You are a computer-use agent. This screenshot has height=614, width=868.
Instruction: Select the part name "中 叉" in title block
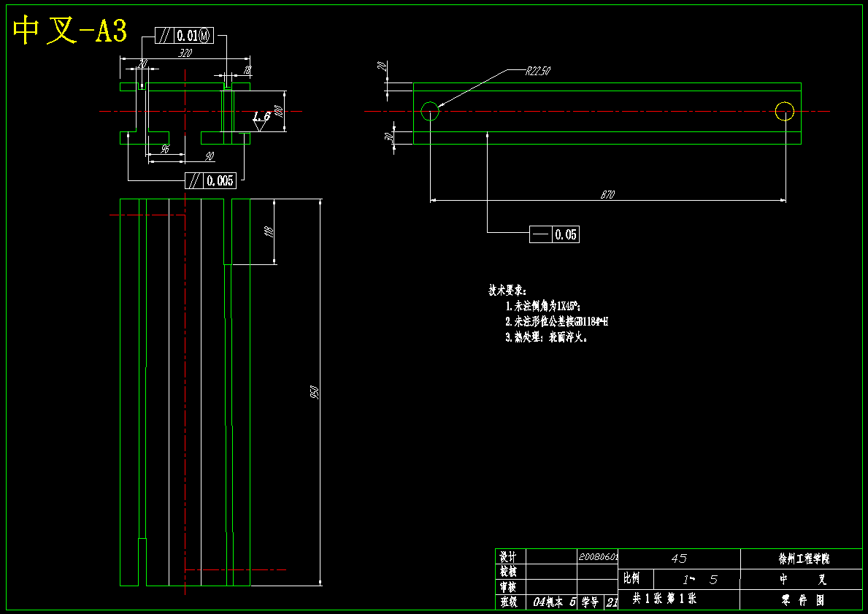pyautogui.click(x=803, y=580)
